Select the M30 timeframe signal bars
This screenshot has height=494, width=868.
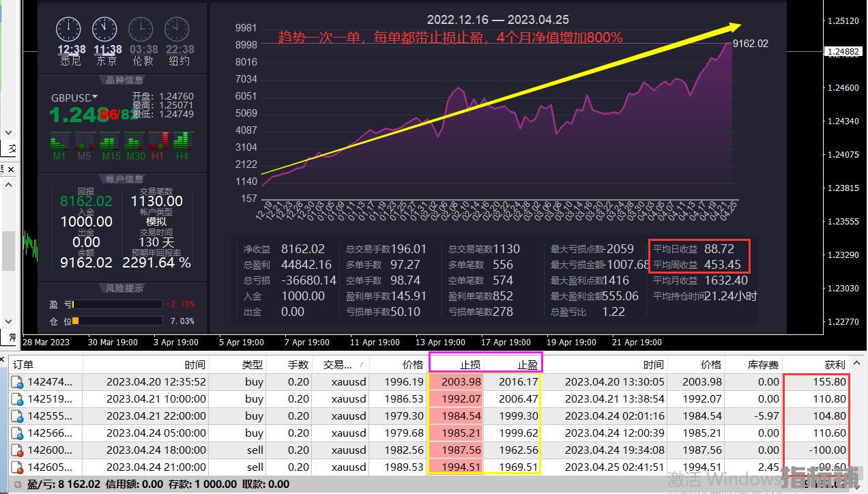click(x=134, y=141)
